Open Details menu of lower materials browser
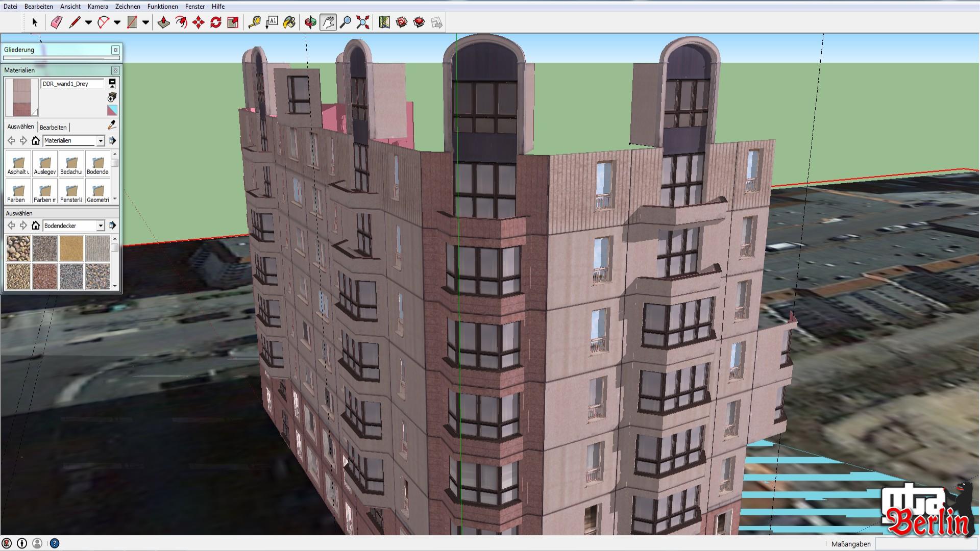 coord(113,226)
